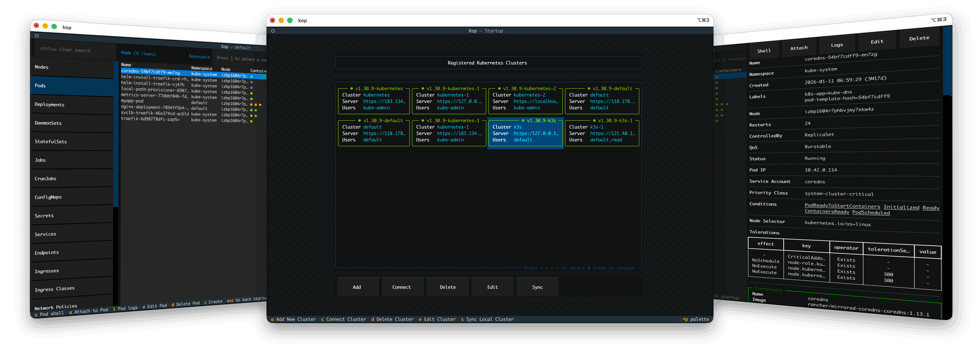The height and width of the screenshot is (351, 980).
Task: Click the Add New Cluster footer shortcut
Action: (x=293, y=319)
